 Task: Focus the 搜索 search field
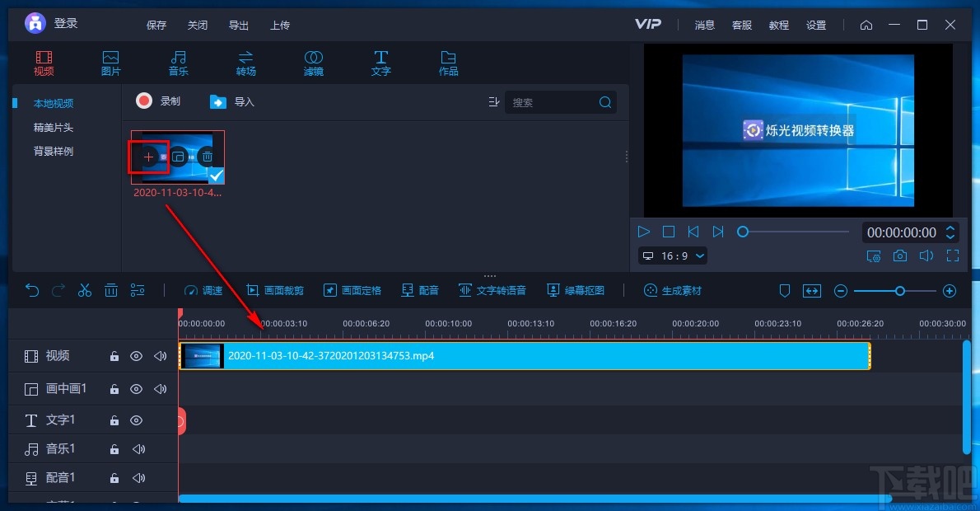pyautogui.click(x=560, y=102)
